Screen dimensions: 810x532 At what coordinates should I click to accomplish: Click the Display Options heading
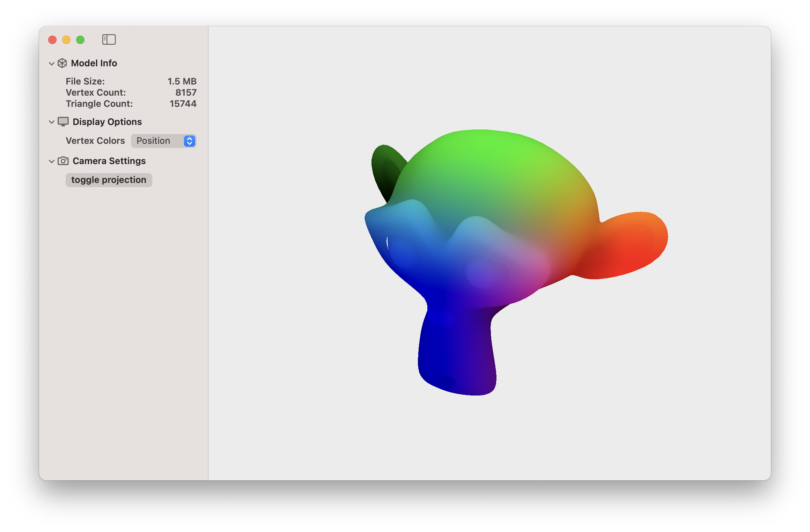107,122
